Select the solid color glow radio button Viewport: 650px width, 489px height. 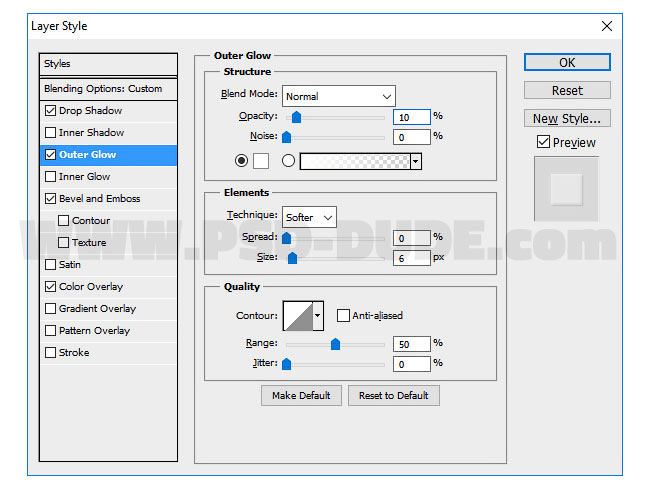241,160
